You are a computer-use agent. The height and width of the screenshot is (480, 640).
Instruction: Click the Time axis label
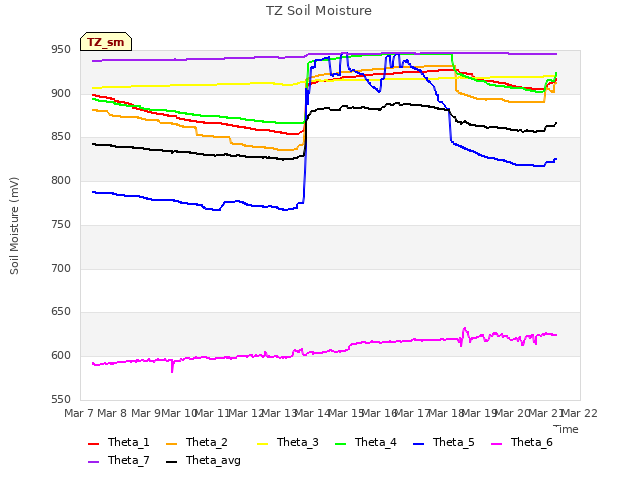click(x=566, y=429)
